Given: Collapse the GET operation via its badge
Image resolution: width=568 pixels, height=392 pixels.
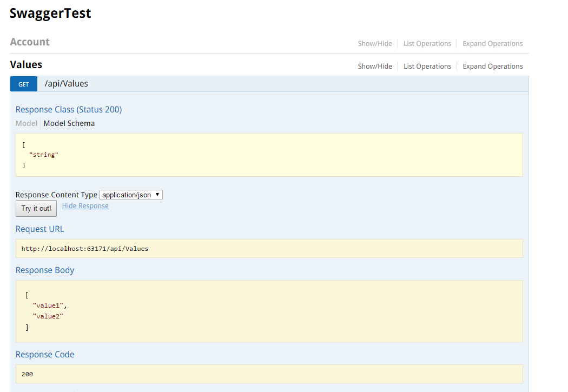Looking at the screenshot, I should [24, 84].
